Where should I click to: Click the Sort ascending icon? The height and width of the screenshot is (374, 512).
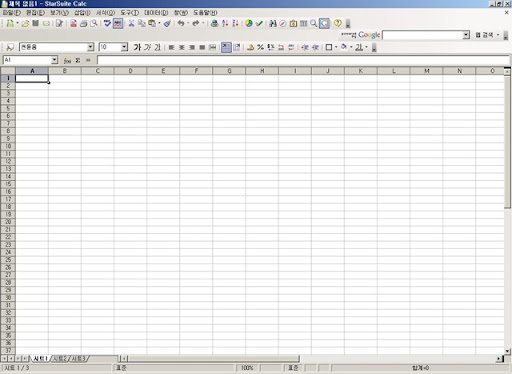(225, 23)
